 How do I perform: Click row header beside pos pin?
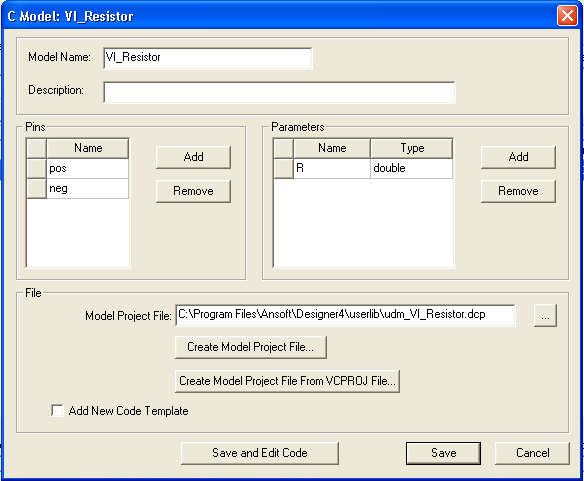[x=36, y=168]
